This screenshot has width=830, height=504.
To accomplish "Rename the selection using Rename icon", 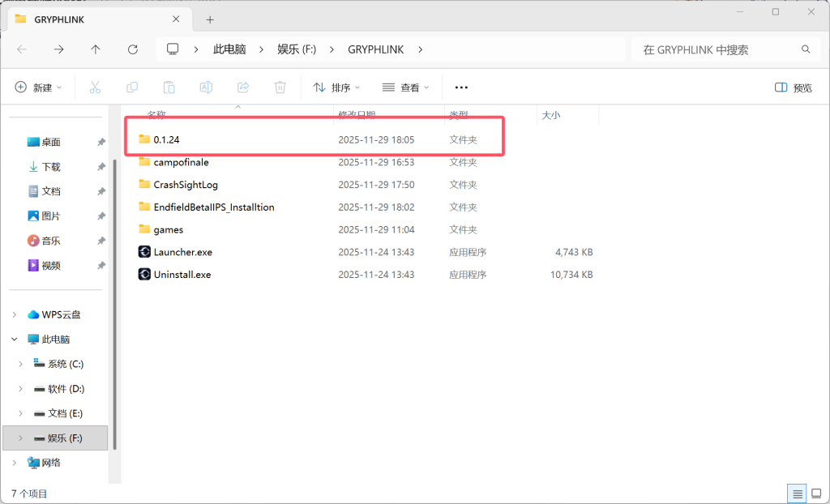I will click(x=206, y=87).
